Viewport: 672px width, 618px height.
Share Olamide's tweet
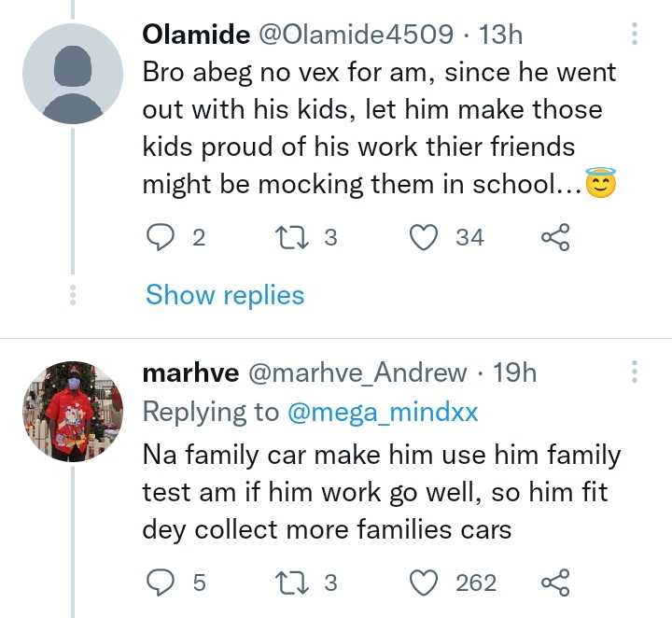(x=555, y=238)
